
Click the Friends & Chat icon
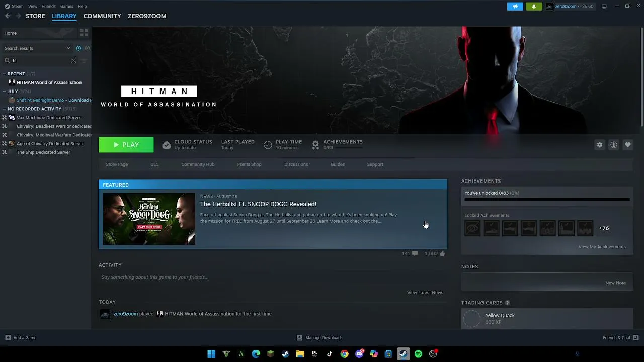point(636,338)
